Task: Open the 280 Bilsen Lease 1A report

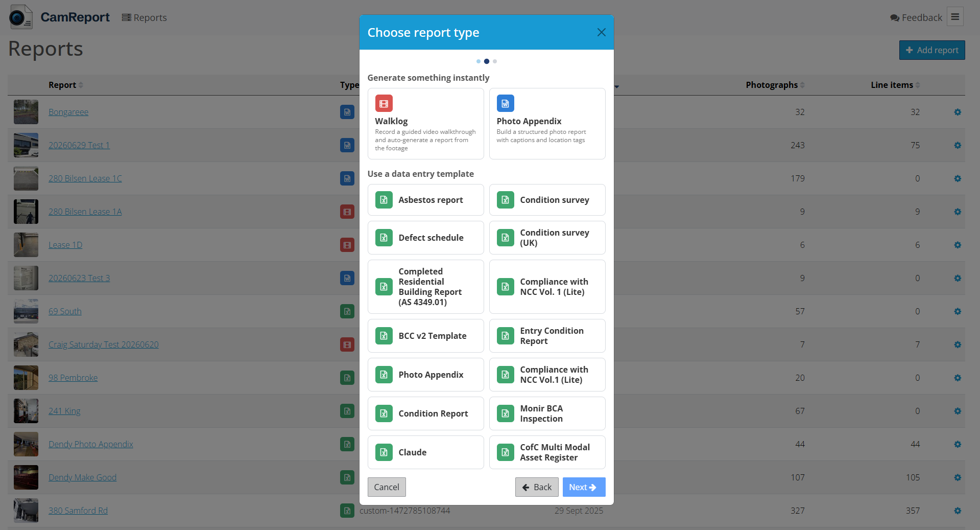Action: (85, 212)
